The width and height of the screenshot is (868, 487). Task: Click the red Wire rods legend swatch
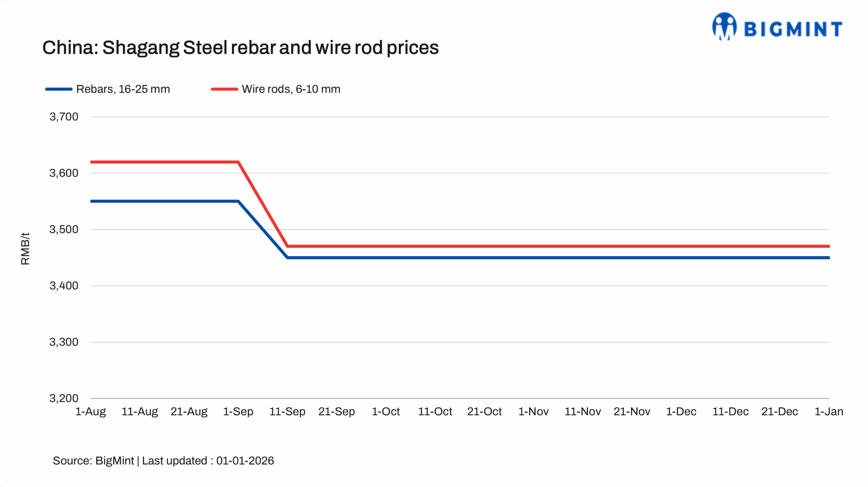224,89
